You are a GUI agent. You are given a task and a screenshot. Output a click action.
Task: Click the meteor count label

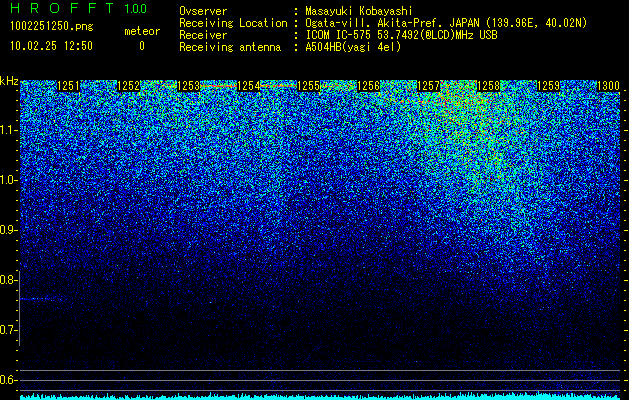pos(142,31)
